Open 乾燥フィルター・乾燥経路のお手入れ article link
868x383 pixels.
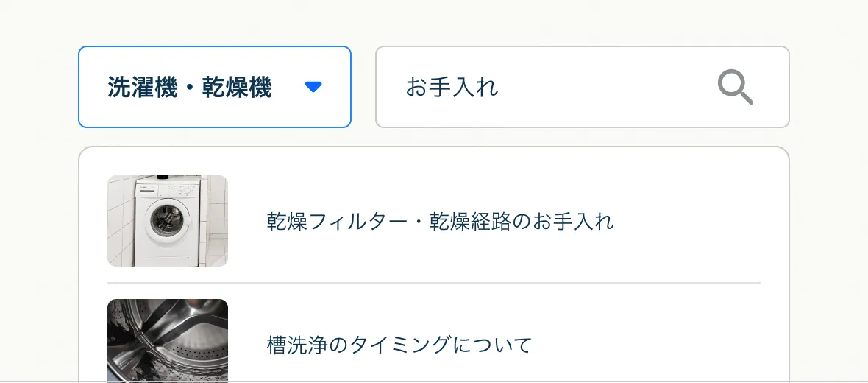pyautogui.click(x=440, y=222)
